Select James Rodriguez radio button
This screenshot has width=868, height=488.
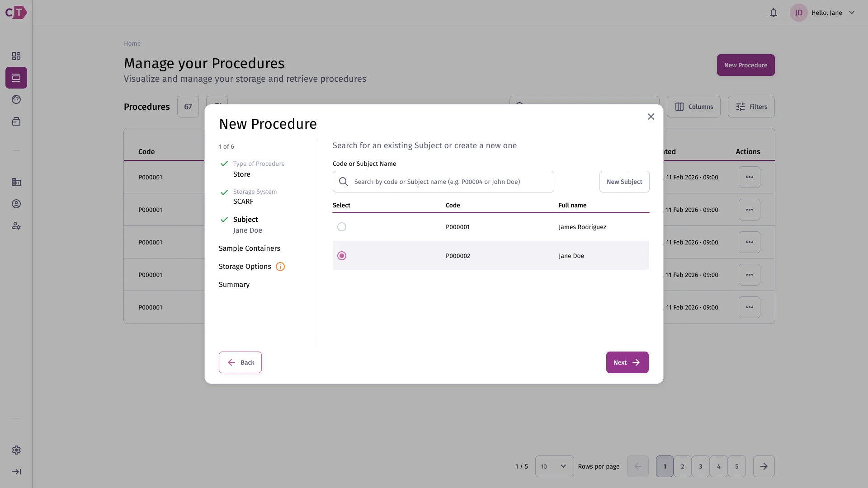[x=342, y=227]
